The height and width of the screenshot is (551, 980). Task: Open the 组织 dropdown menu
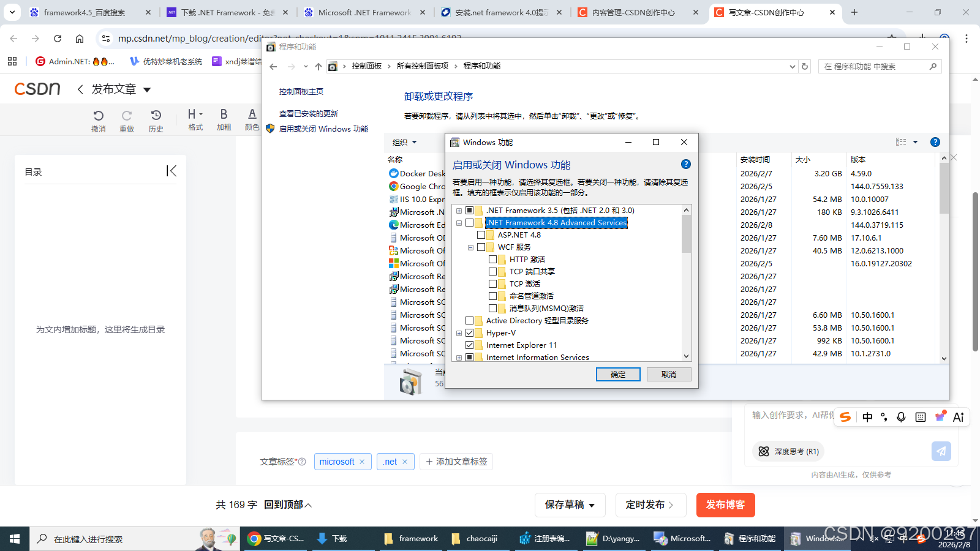click(x=404, y=142)
